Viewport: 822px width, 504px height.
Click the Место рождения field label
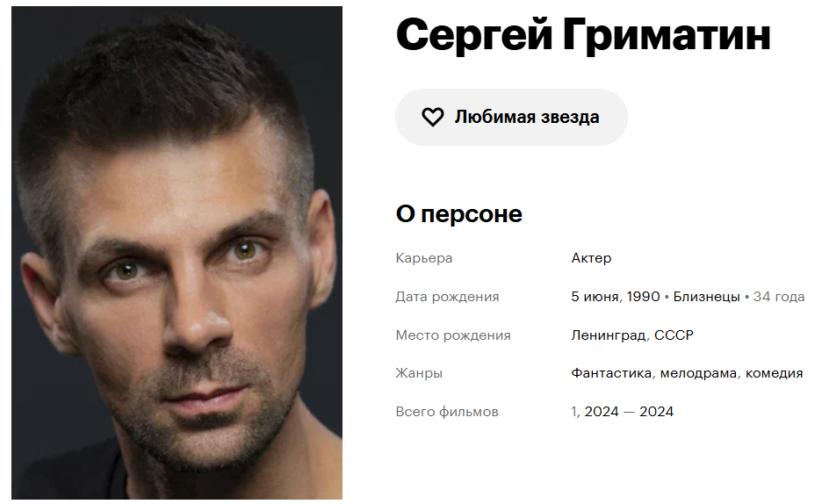[453, 335]
